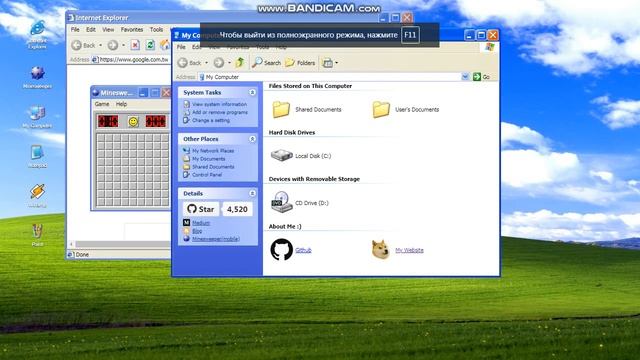Collapse the Other Places panel
Image resolution: width=640 pixels, height=360 pixels.
(252, 139)
